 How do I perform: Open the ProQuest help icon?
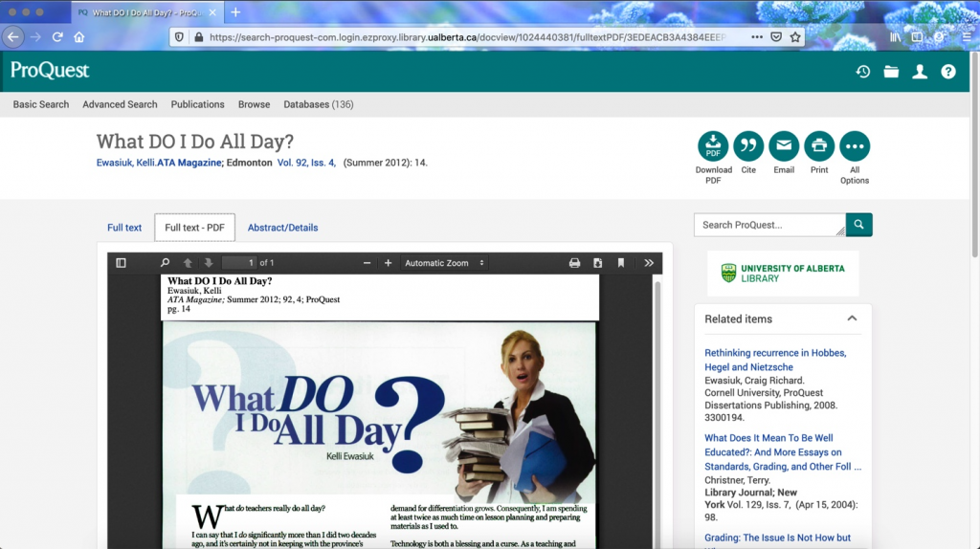point(948,72)
